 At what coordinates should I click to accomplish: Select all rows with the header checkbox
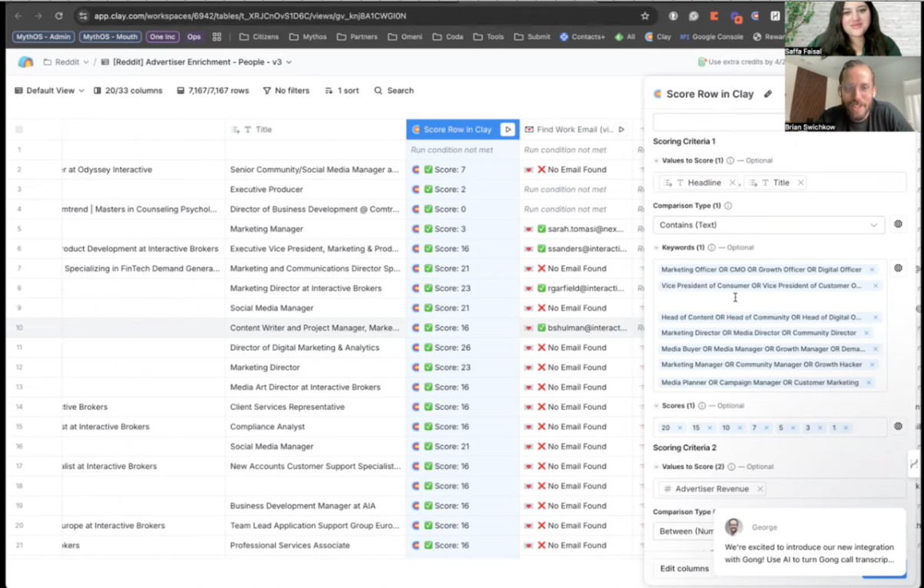click(x=19, y=130)
